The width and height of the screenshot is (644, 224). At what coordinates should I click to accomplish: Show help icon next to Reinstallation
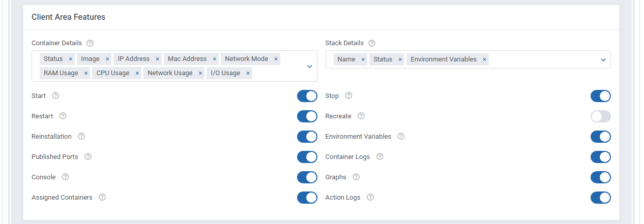click(x=81, y=136)
